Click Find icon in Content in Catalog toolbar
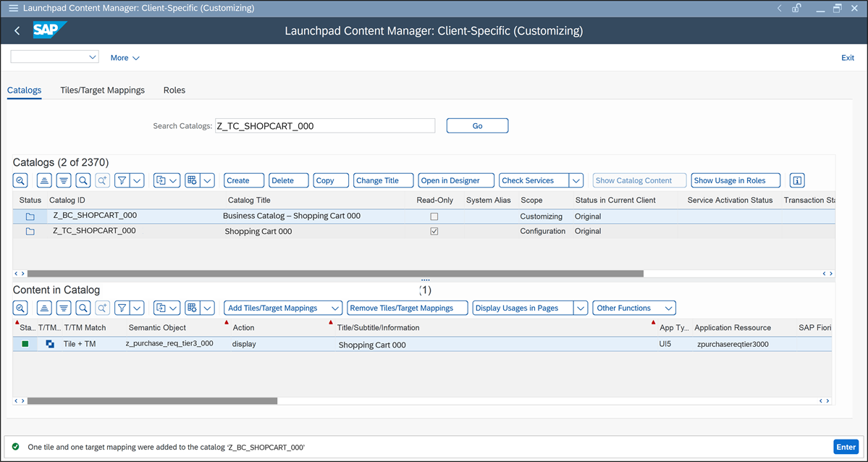Viewport: 868px width, 462px height. [x=83, y=308]
